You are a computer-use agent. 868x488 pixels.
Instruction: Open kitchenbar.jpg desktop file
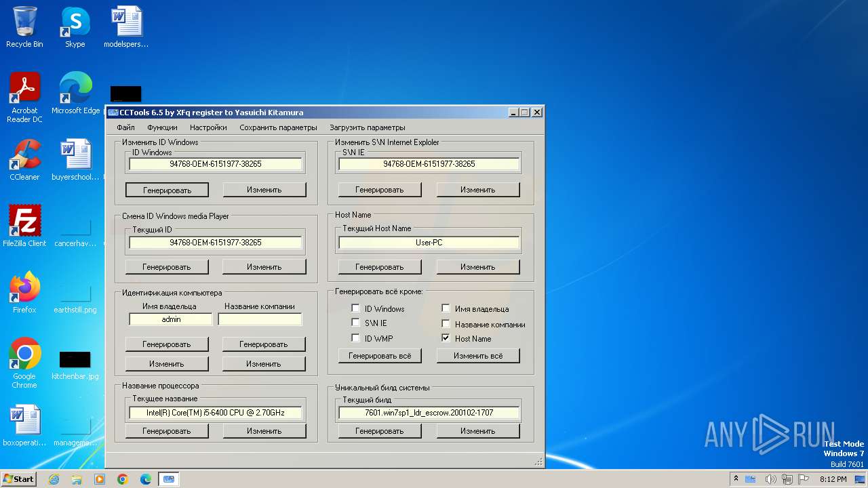coord(75,366)
